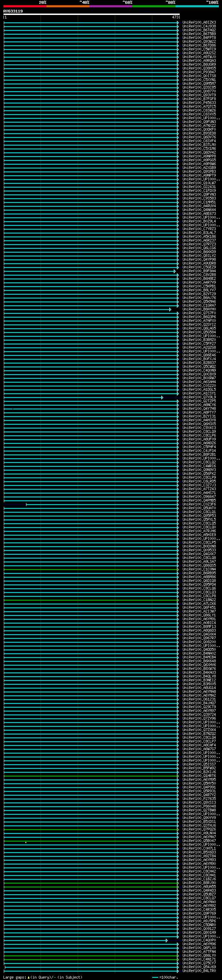Select the query name AV633119
222x980 pixels.
(13, 11)
